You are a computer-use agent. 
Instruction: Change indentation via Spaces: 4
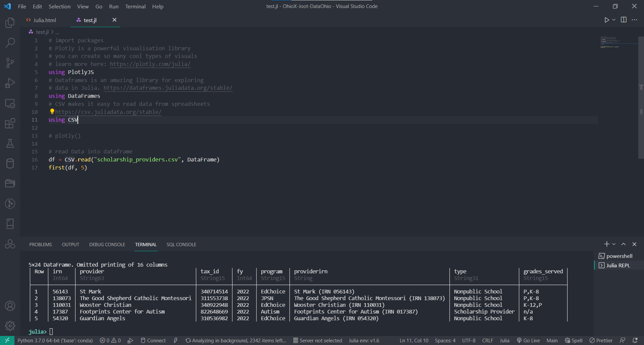click(x=445, y=340)
